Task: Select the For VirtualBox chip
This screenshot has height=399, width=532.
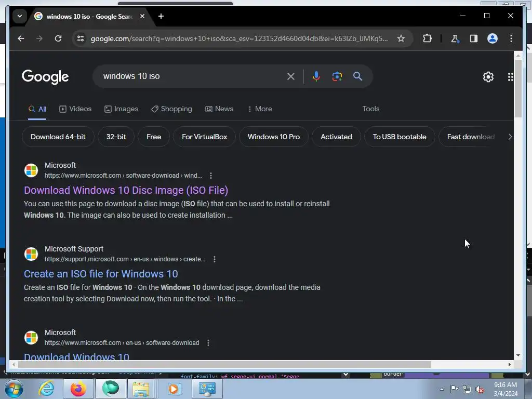Action: coord(204,137)
